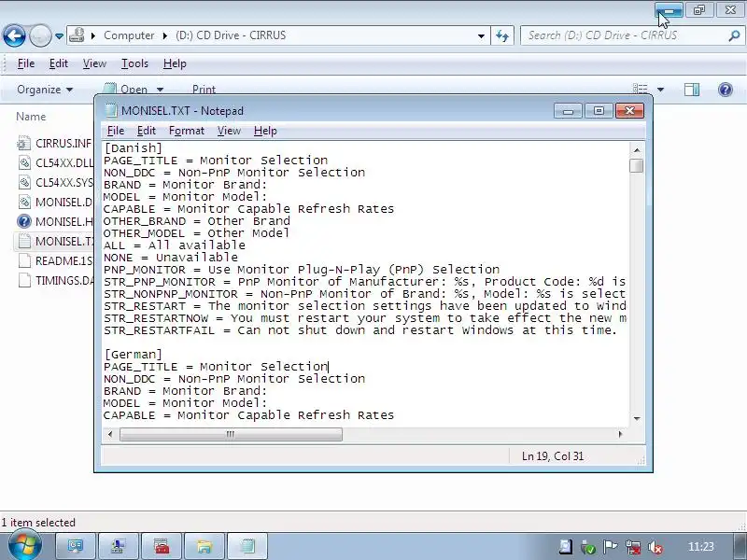Switch to the Notepad taskbar button
The image size is (747, 560).
coord(247,546)
